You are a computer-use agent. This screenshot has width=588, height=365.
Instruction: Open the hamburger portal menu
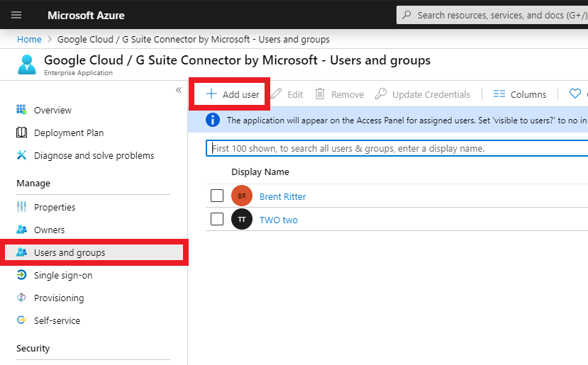16,15
